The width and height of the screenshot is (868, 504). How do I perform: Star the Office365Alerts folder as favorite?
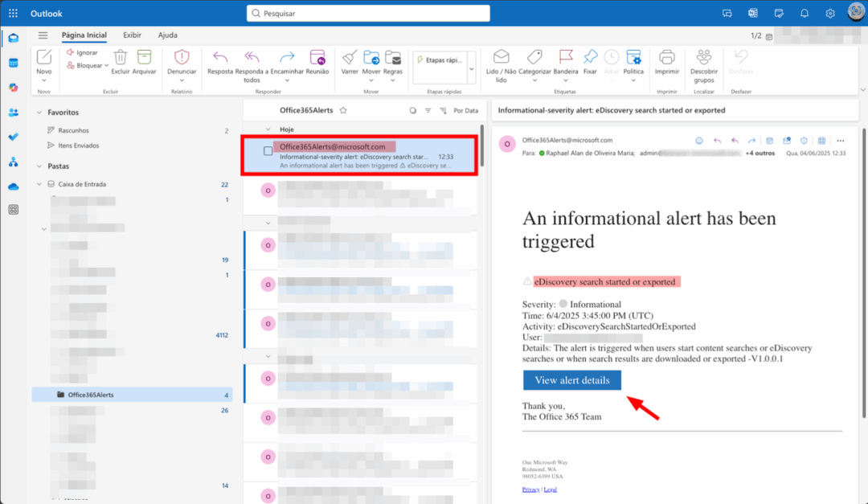coord(343,110)
